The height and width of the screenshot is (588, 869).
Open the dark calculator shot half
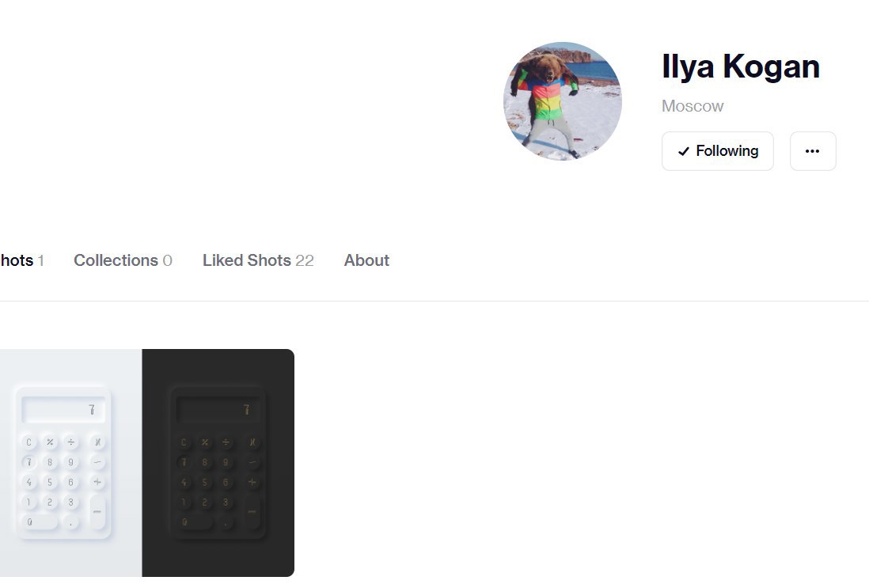point(218,463)
